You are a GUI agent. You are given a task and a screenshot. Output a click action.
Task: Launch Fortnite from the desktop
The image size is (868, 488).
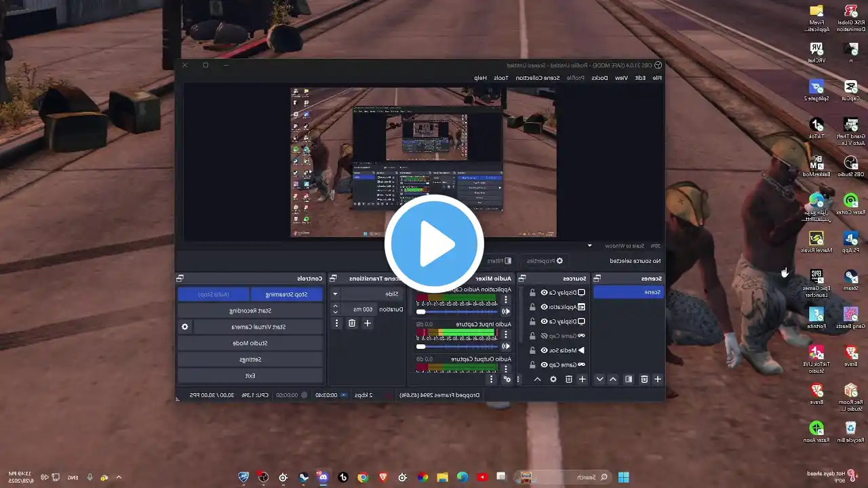pos(816,318)
